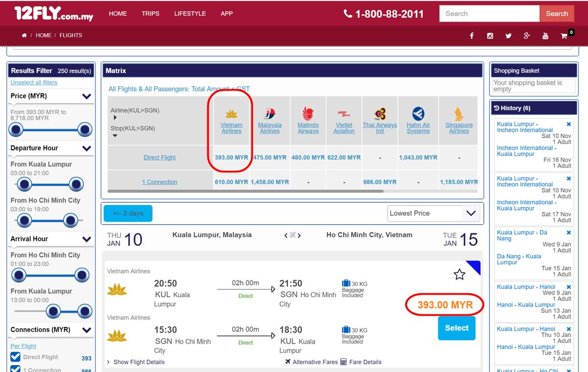
Task: Click the Fare Details calculator icon
Action: 343,362
